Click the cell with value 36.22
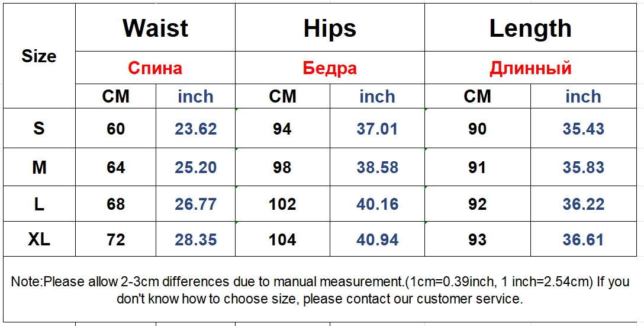The width and height of the screenshot is (644, 326). tap(584, 204)
